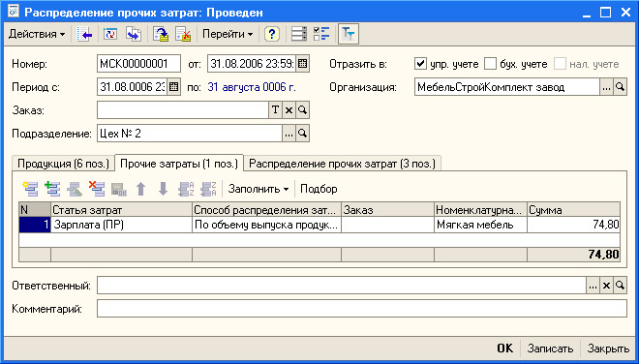639x364 pixels.
Task: Click the cancel posting toolbar icon
Action: [183, 34]
